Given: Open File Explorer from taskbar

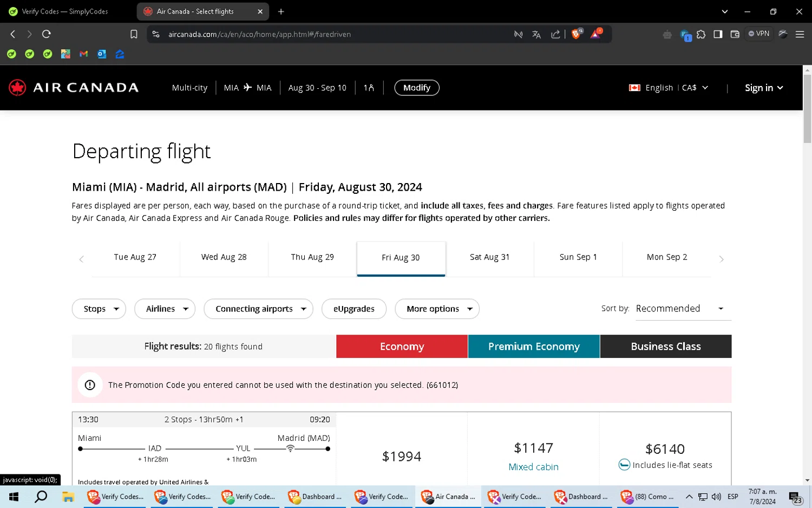Looking at the screenshot, I should (x=68, y=497).
